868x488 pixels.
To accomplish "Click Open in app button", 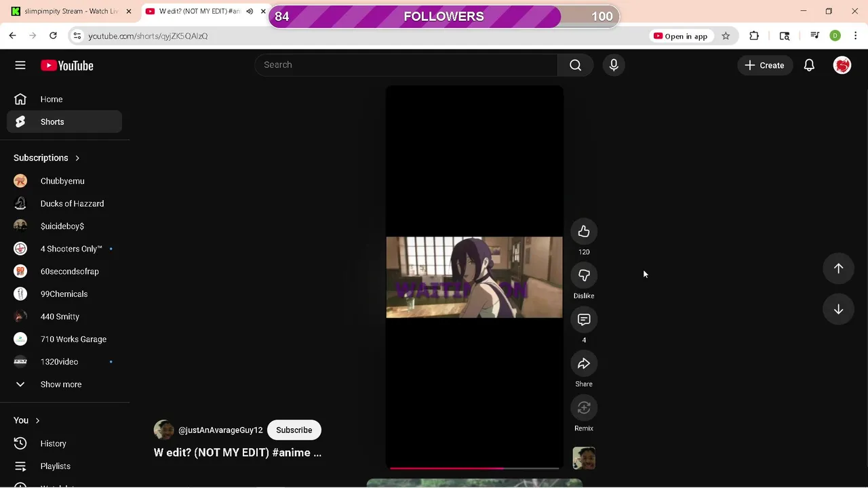I will pos(680,36).
